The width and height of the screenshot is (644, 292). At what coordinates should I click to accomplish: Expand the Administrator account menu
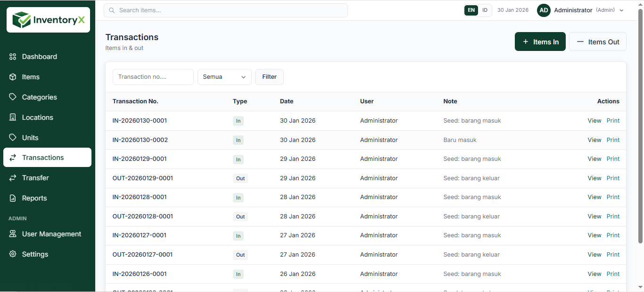click(580, 10)
